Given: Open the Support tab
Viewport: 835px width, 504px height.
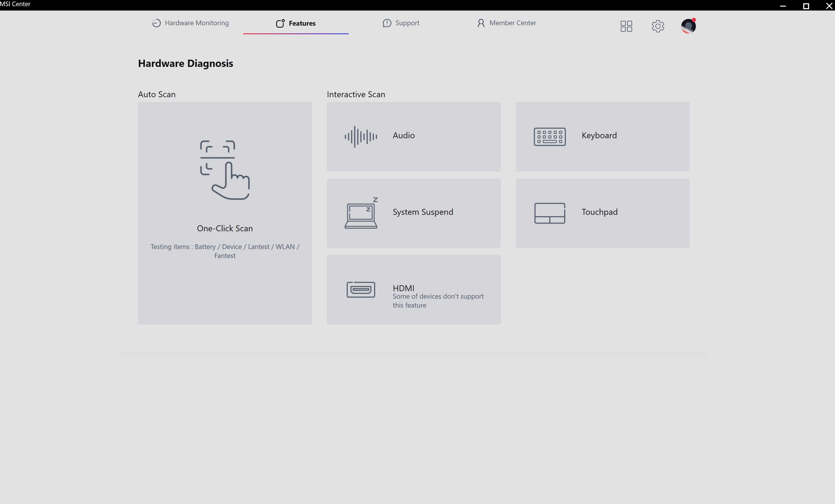Looking at the screenshot, I should click(401, 23).
